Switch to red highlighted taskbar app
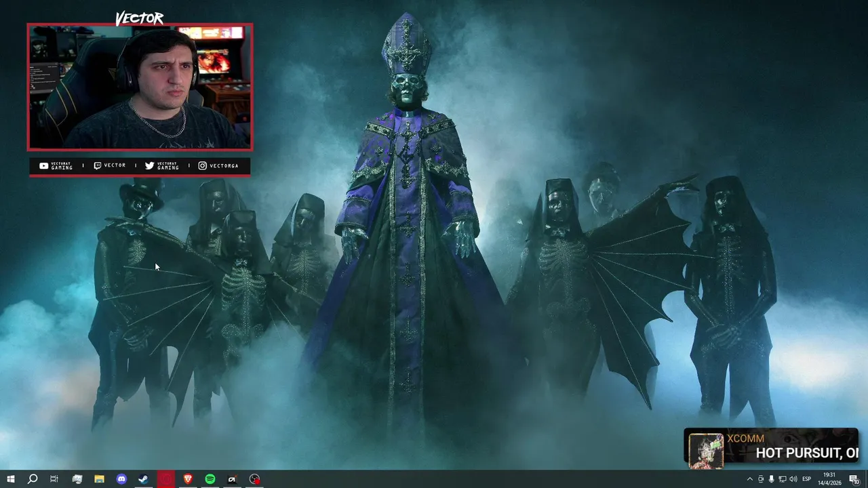 click(x=166, y=479)
